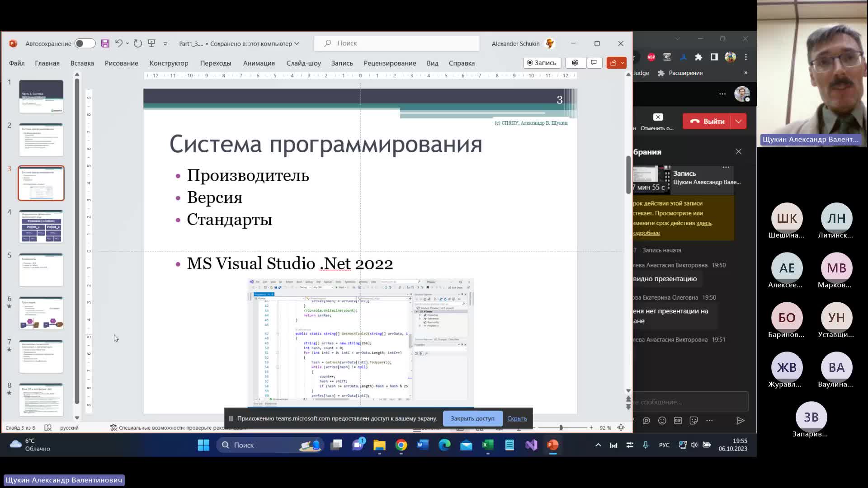Click the red Выйти leave button
868x488 pixels.
click(x=707, y=121)
